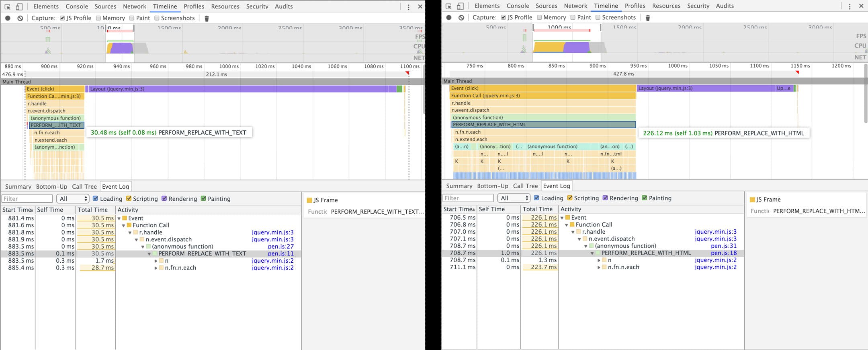Click inspect element icon in right DevTools window
The width and height of the screenshot is (868, 350).
tap(448, 6)
